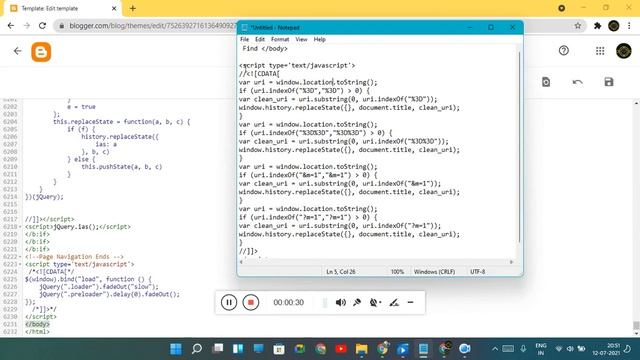Image resolution: width=640 pixels, height=360 pixels.
Task: Open Blogger help question mark icon
Action: coord(564,51)
